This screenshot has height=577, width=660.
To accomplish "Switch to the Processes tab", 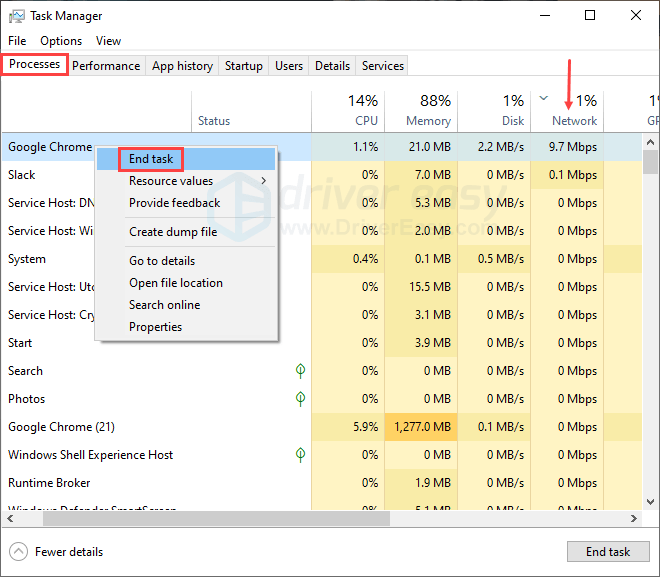I will tap(35, 64).
